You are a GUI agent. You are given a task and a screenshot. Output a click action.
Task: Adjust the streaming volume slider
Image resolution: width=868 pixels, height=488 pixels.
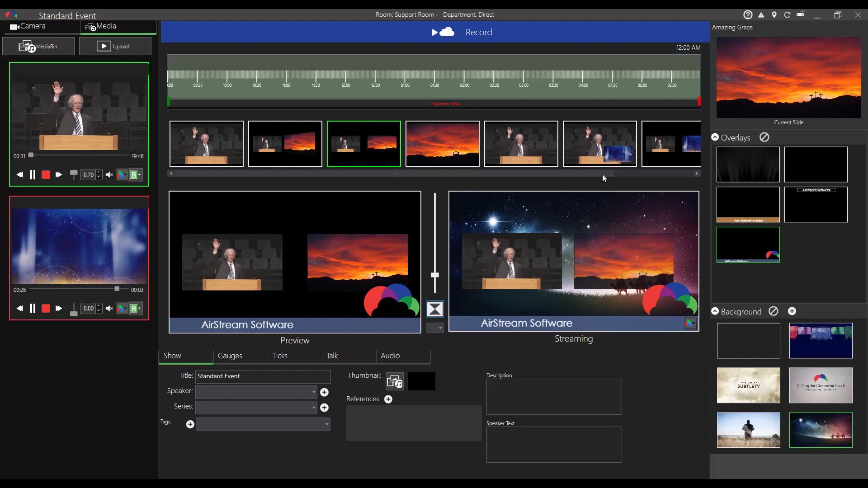point(435,275)
